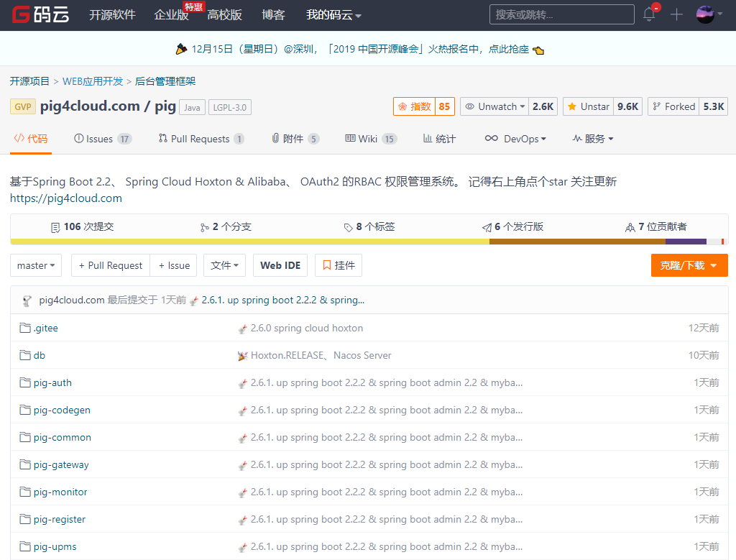
Task: Click the 6 个发行版 releases icon
Action: pos(487,228)
